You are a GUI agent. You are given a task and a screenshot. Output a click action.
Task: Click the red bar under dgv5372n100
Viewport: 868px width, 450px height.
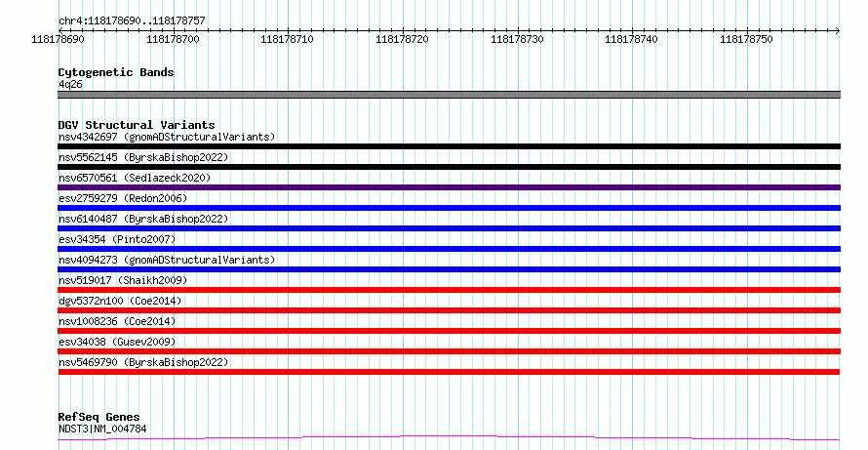click(x=449, y=310)
